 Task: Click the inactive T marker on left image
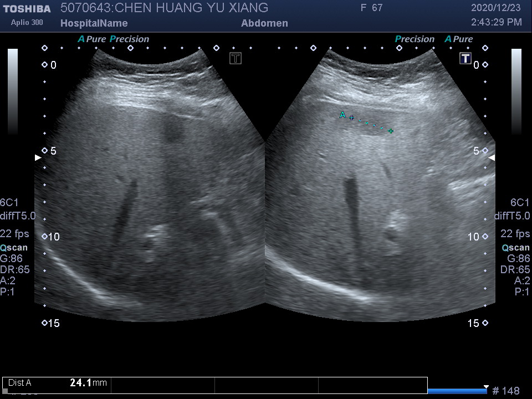[236, 58]
